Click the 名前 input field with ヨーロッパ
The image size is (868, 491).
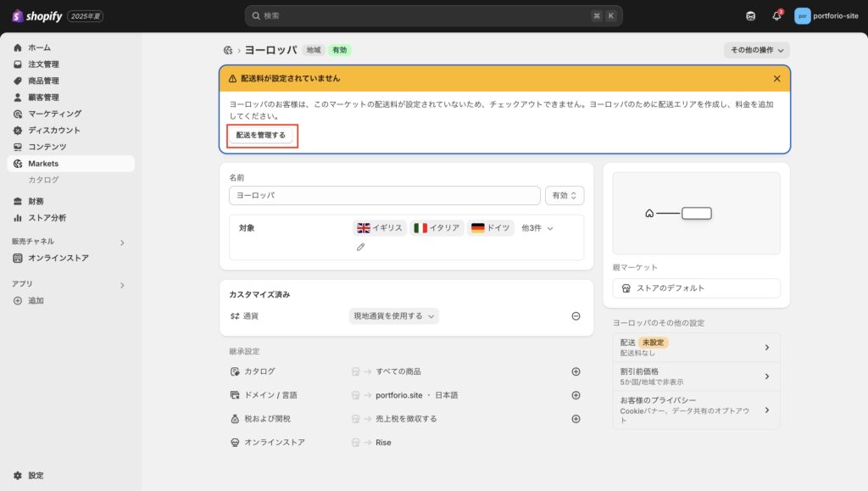click(x=384, y=196)
